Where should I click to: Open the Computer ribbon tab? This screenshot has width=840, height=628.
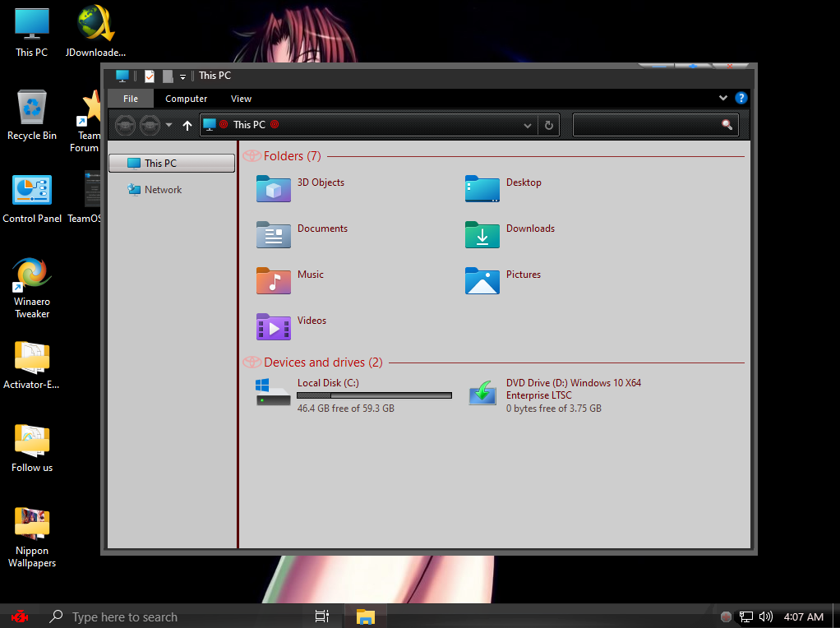point(187,99)
